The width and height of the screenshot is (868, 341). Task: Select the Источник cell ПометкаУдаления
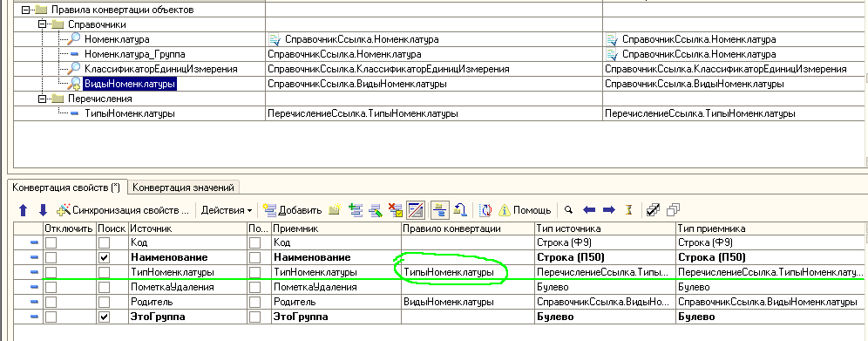[x=187, y=287]
